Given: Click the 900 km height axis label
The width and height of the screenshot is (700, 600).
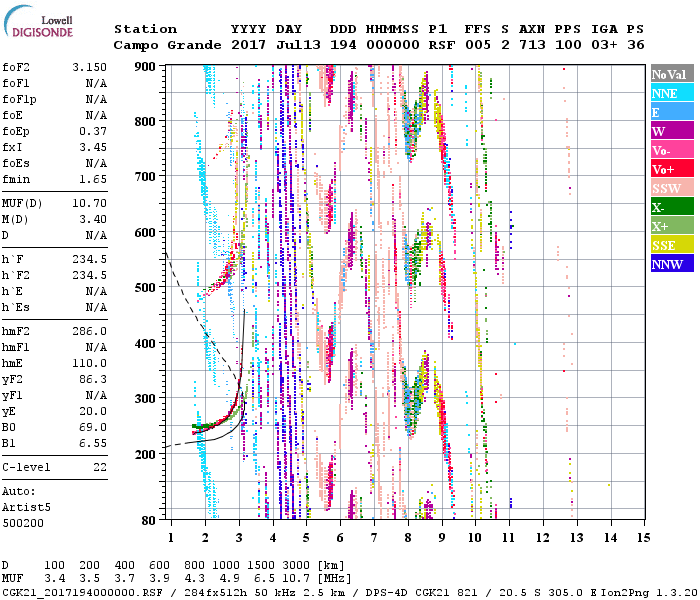Looking at the screenshot, I should click(146, 66).
